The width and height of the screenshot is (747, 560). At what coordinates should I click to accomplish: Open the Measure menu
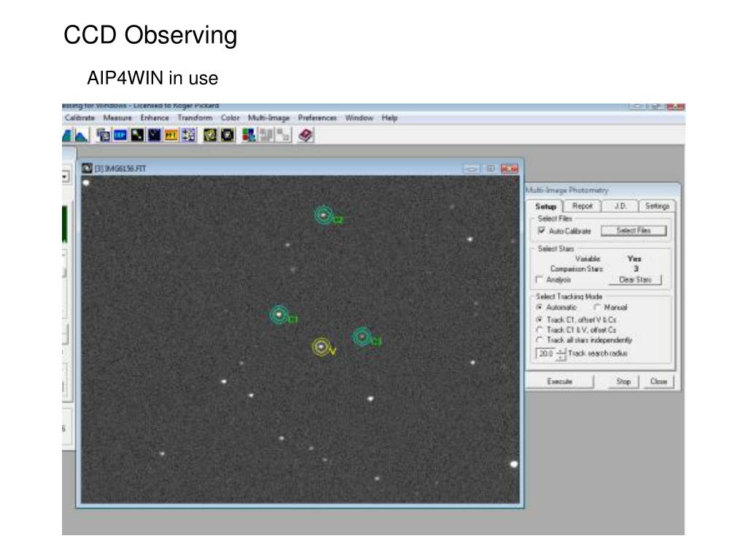(117, 117)
